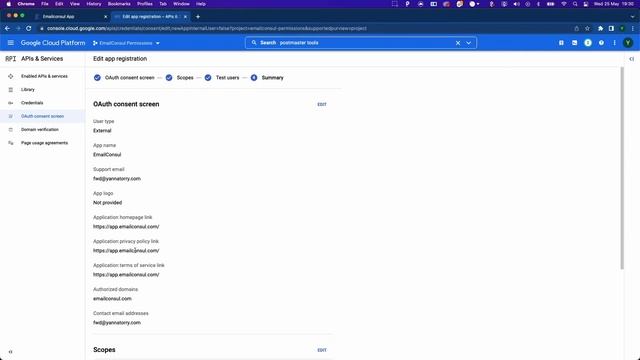Toggle the right info panel chevron
Image resolution: width=640 pixels, height=360 pixels.
click(631, 59)
